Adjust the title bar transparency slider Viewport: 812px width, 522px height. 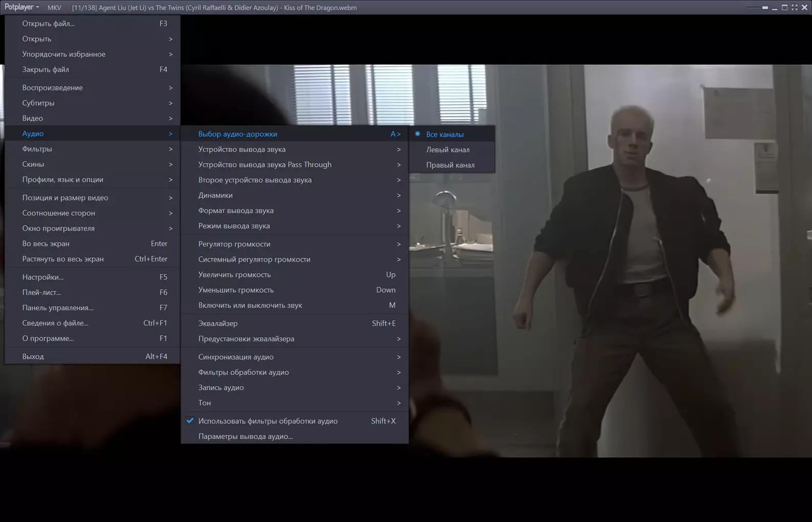(x=757, y=8)
